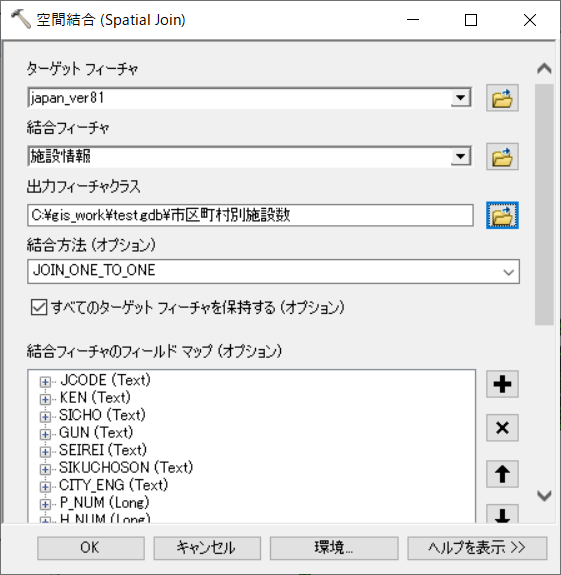Open the japan_ver81 target feature dropdown
The height and width of the screenshot is (575, 561).
click(x=461, y=98)
